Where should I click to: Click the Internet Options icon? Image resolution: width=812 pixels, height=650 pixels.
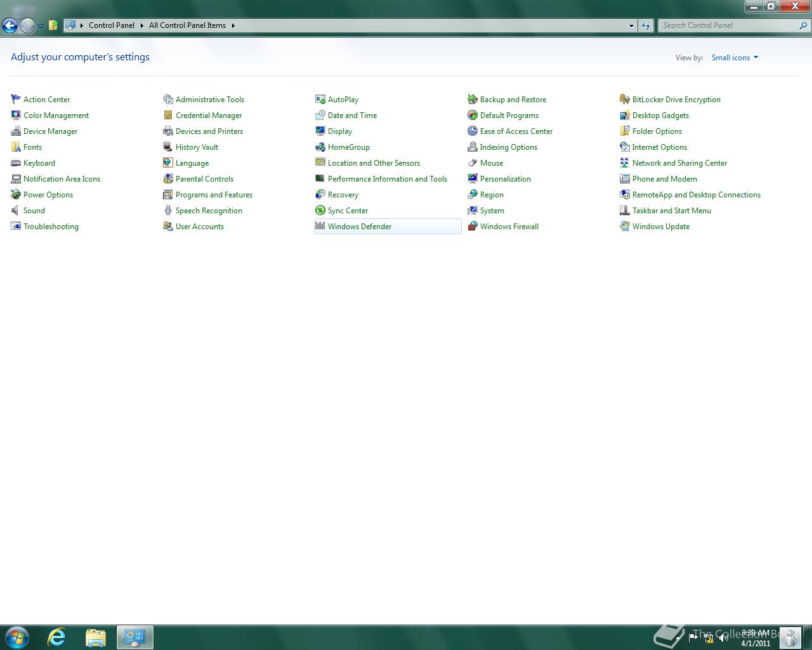tap(625, 147)
